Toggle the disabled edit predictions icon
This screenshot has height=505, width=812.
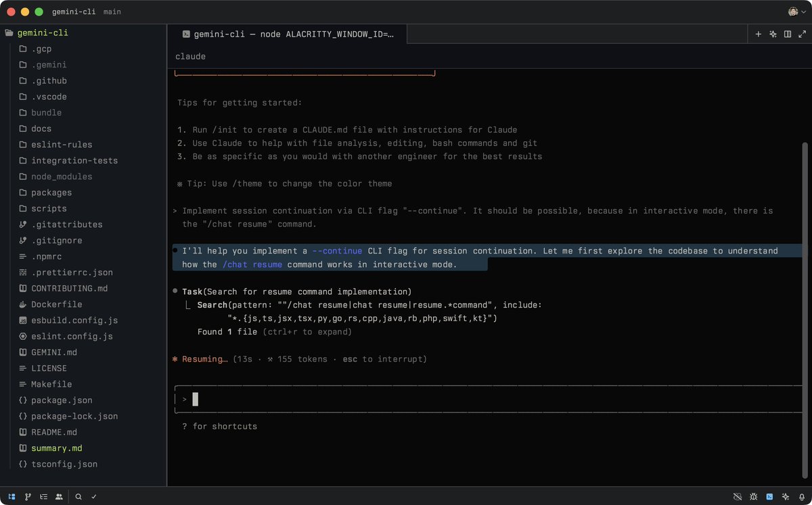pyautogui.click(x=738, y=496)
